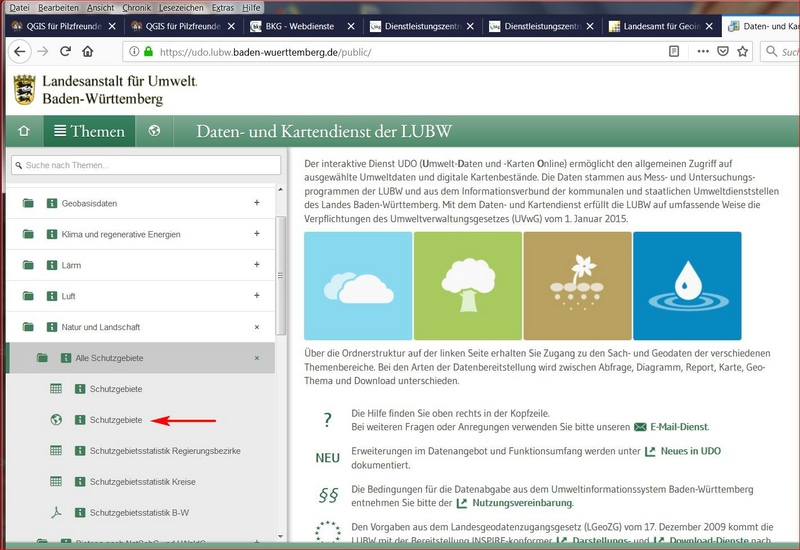Viewport: 800px width, 550px height.
Task: Click info icon beside Lärm folder
Action: pos(51,266)
